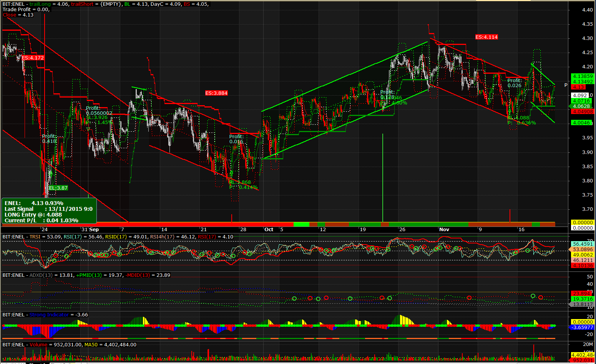Click the ENEL 4.13 0.93% info line
This screenshot has height=364, width=596.
click(x=34, y=203)
